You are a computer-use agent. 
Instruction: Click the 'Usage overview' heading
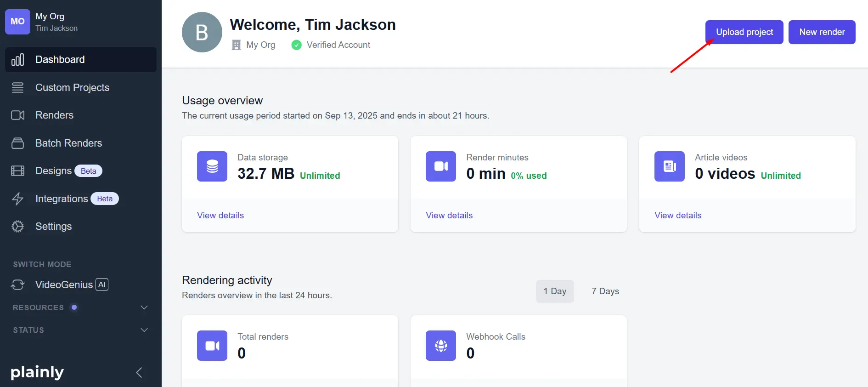coord(222,101)
